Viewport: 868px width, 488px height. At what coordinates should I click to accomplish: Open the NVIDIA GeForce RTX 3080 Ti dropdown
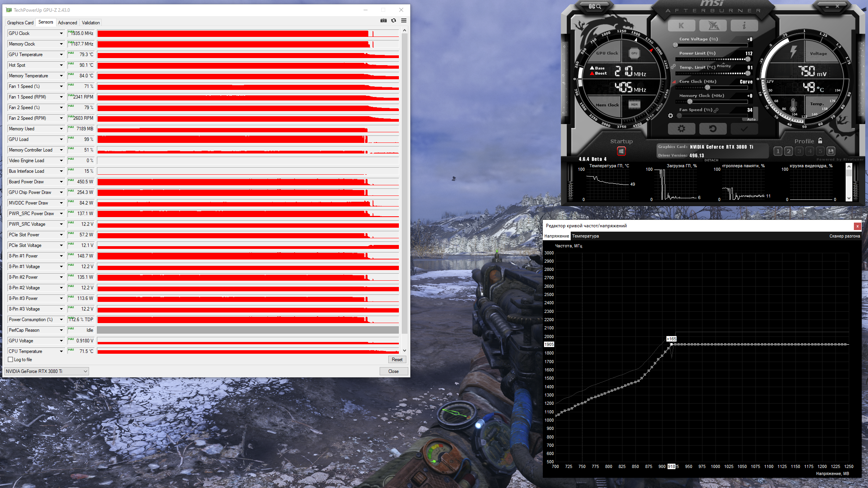[46, 371]
